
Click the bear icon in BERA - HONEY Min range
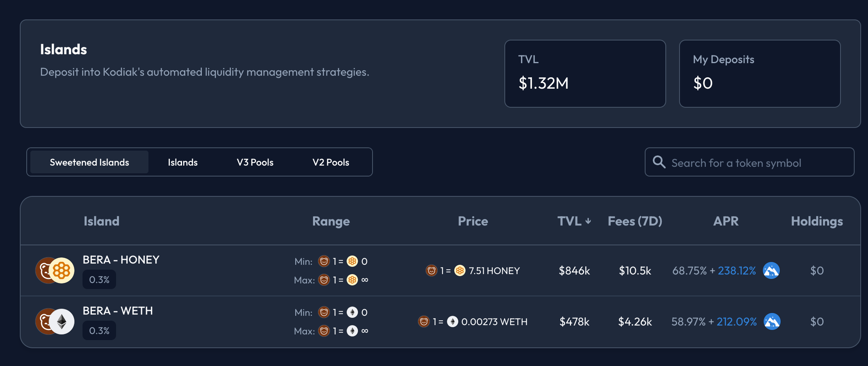click(x=324, y=261)
